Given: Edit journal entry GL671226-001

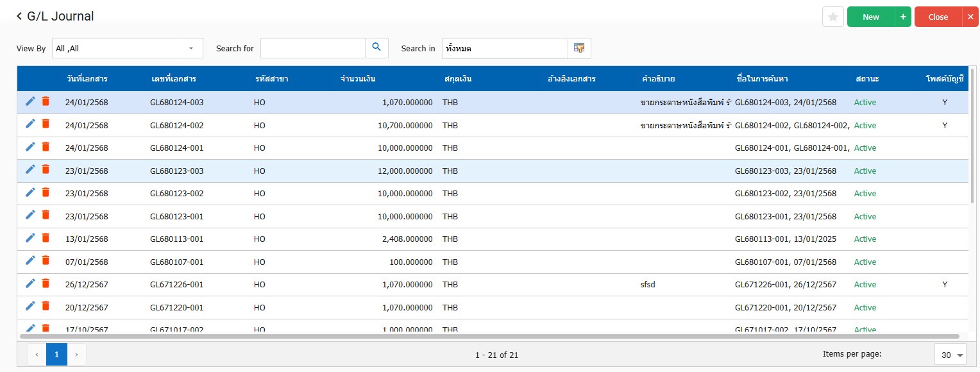Looking at the screenshot, I should pos(30,283).
